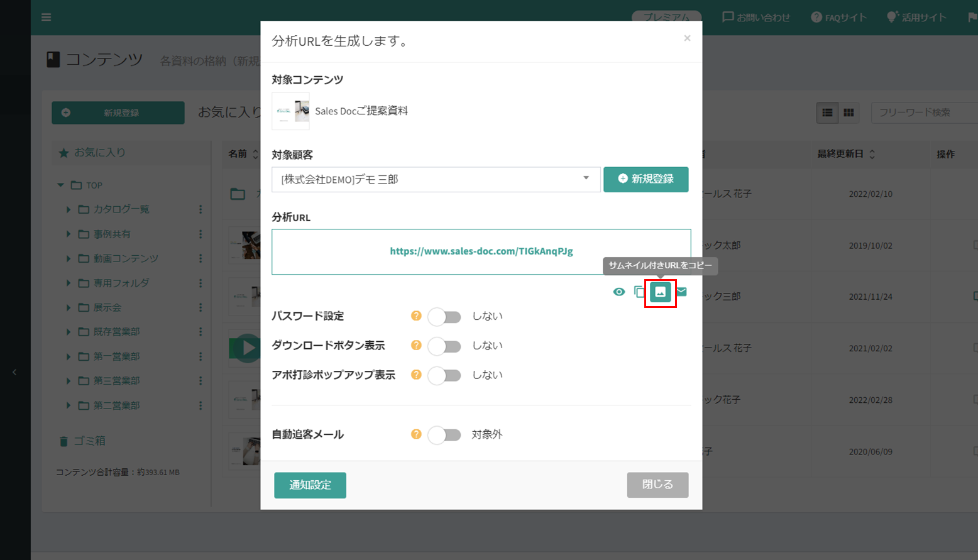Open the 対象顧客 customer dropdown
This screenshot has width=978, height=560.
[436, 179]
